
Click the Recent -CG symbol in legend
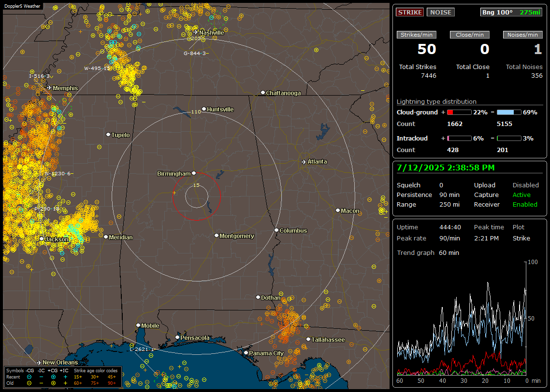click(x=29, y=377)
